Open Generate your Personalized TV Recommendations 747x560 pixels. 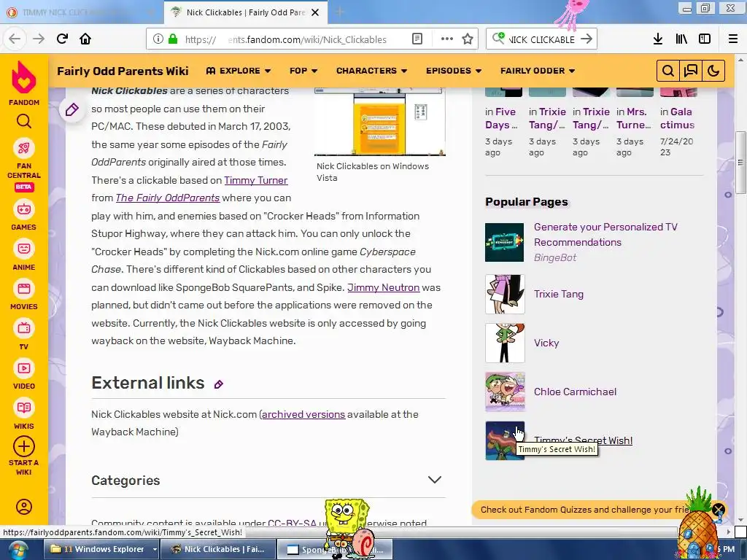pyautogui.click(x=605, y=235)
